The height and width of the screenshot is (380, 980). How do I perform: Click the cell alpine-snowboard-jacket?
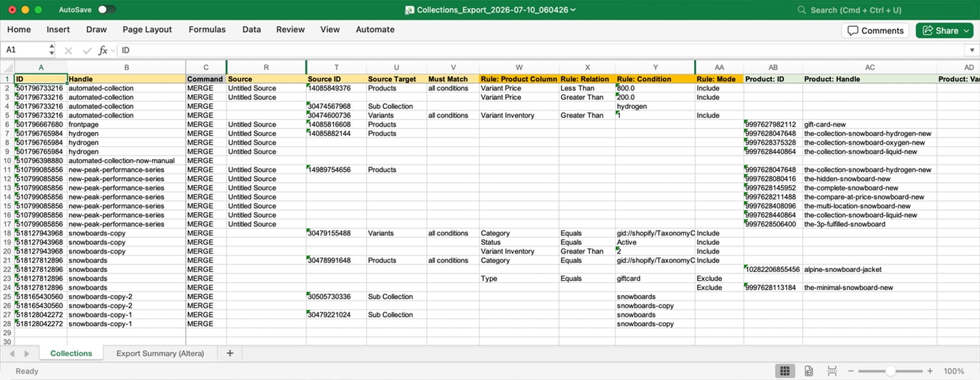click(870, 269)
